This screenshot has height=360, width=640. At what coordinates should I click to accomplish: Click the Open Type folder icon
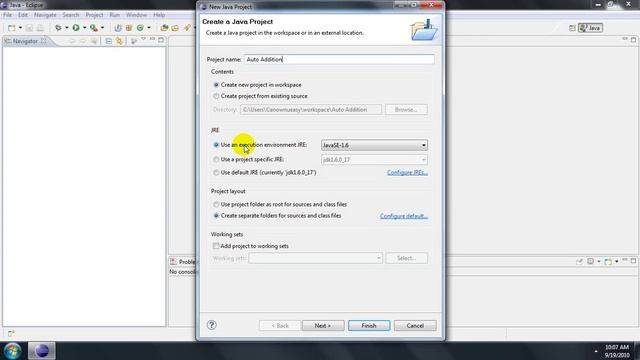point(164,28)
